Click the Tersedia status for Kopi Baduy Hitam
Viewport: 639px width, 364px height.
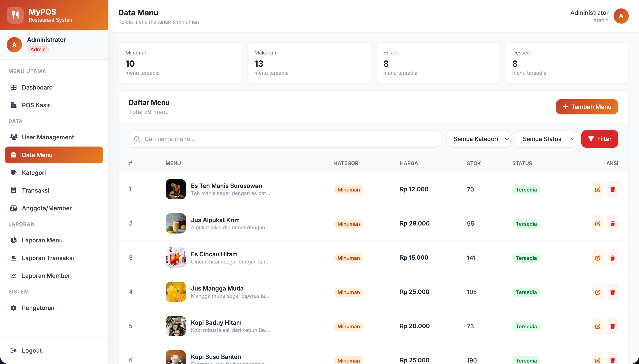click(x=526, y=326)
